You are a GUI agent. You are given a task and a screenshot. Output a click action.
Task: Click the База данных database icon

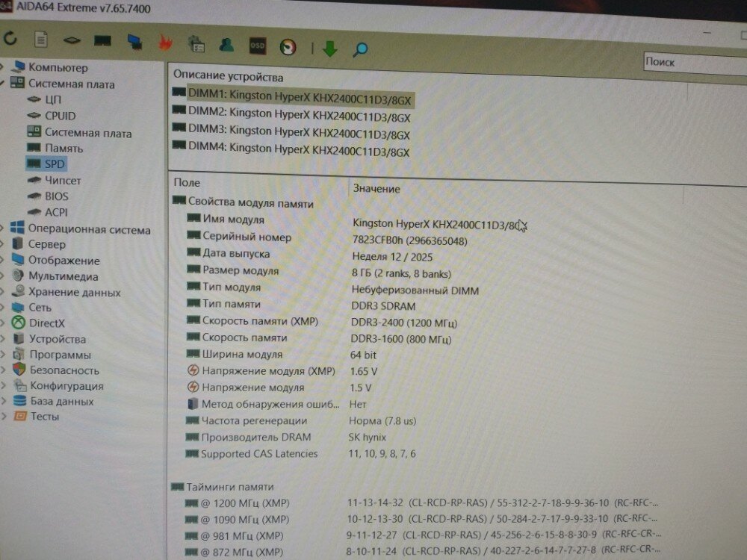pyautogui.click(x=19, y=401)
